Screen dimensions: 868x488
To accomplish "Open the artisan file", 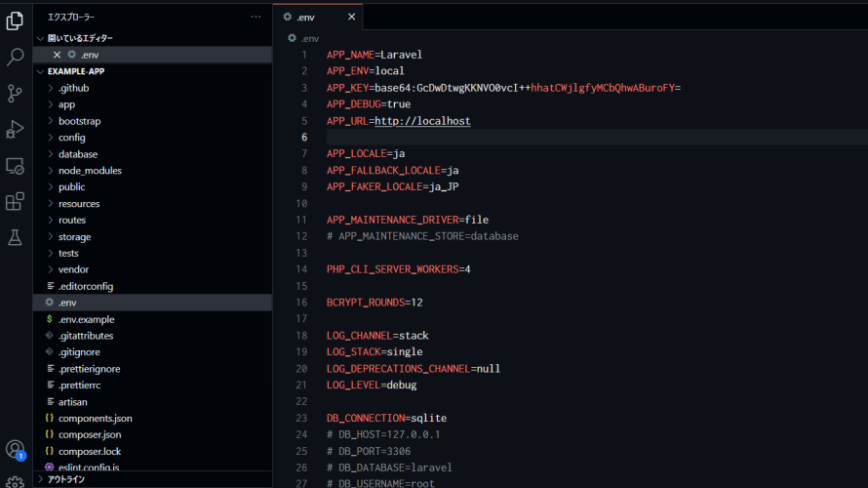I will 72,401.
